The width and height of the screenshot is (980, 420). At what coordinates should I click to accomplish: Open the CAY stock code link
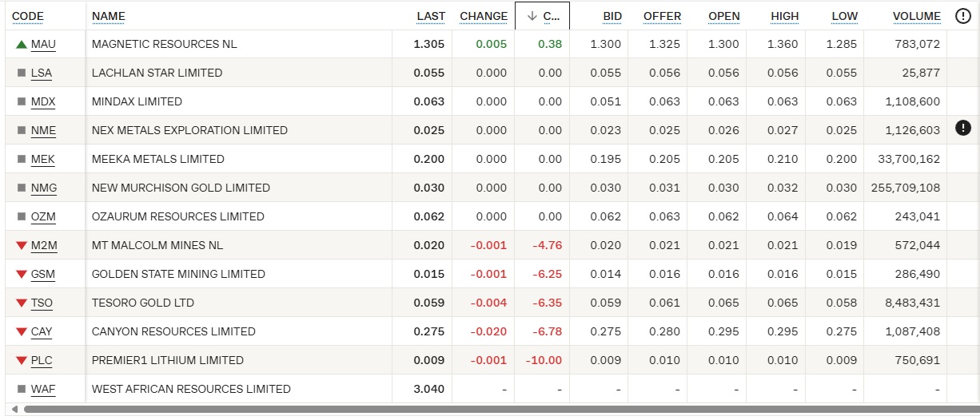(x=42, y=331)
